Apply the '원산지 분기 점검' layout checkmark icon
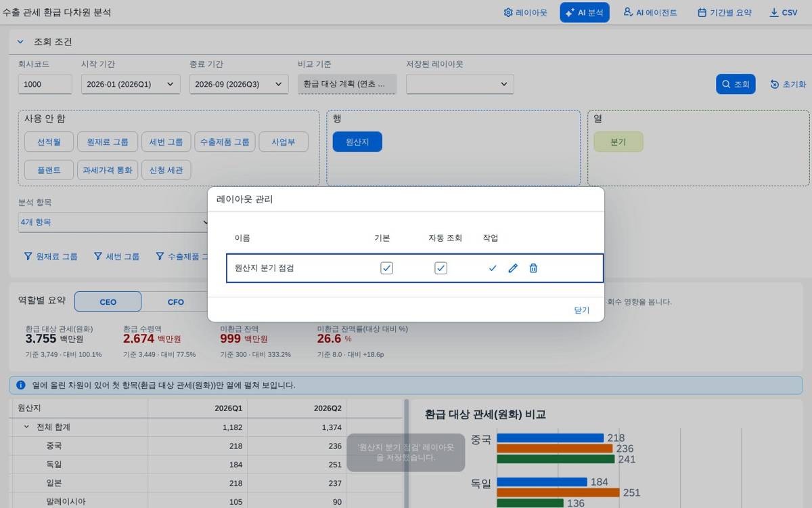Image resolution: width=812 pixels, height=508 pixels. (x=493, y=268)
